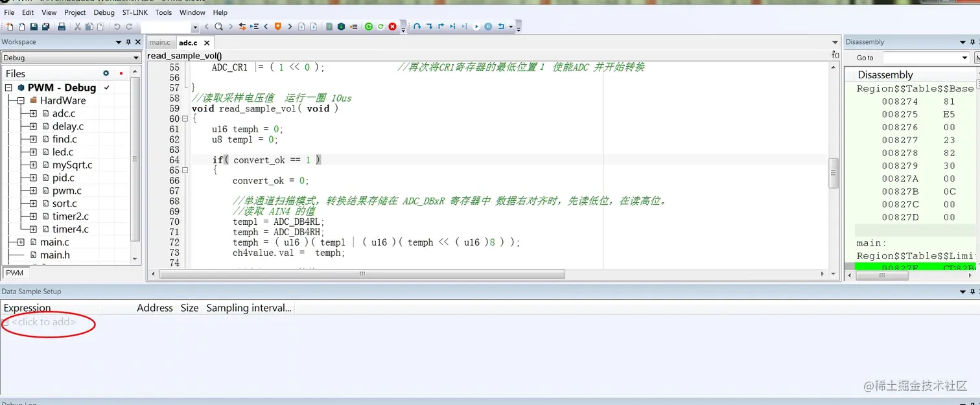The width and height of the screenshot is (980, 405).
Task: Open the Workspace panel menu arrow
Action: 119,42
